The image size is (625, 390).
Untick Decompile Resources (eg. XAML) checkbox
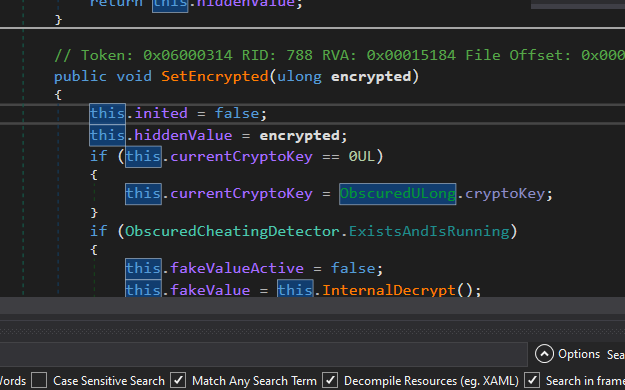coord(330,380)
